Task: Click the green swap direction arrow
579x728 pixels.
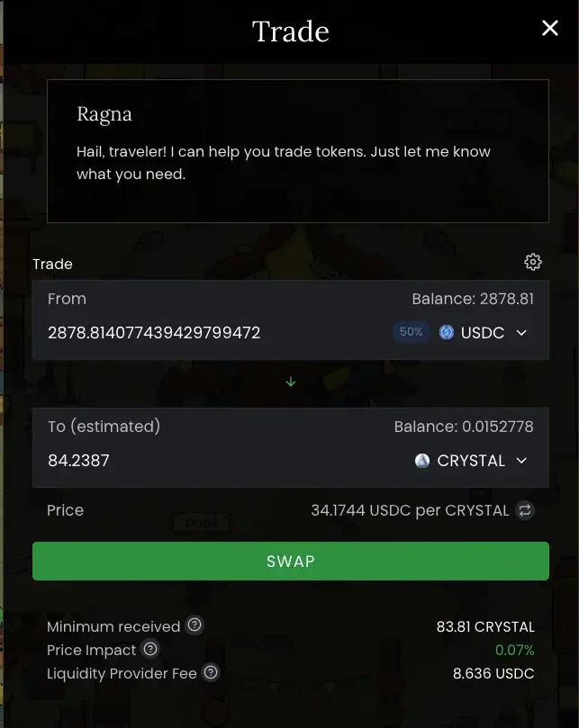Action: coord(291,382)
